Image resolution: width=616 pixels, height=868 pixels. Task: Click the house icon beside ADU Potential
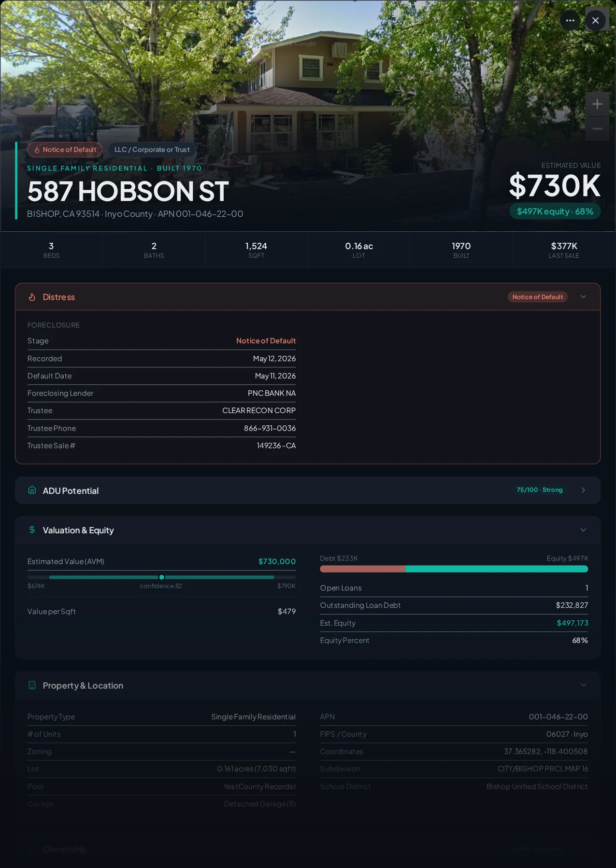point(32,490)
